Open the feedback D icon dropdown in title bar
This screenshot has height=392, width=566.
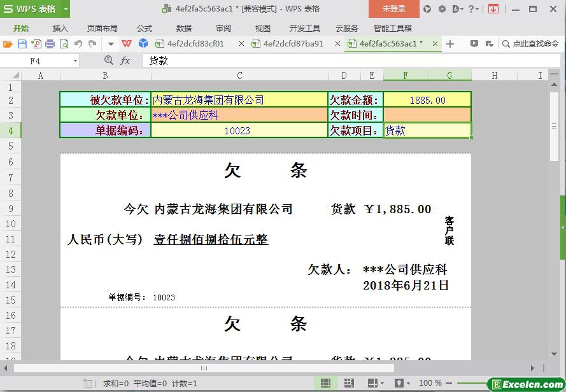click(x=457, y=9)
